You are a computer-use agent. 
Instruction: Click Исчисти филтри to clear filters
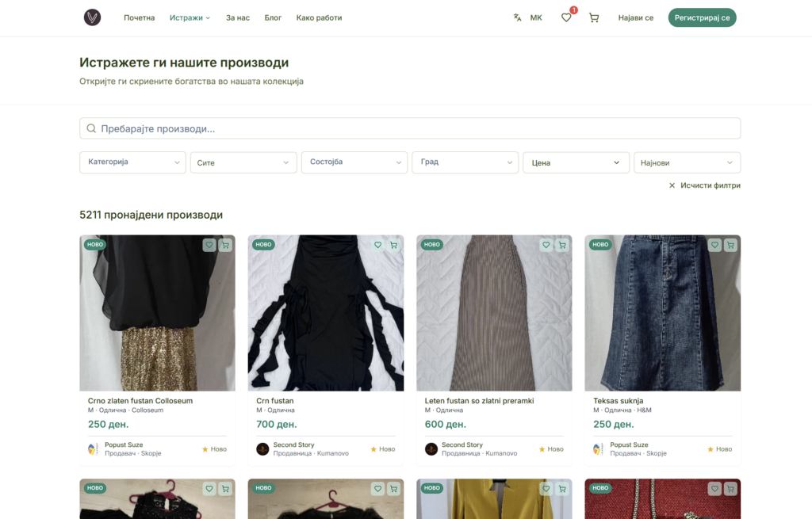coord(704,185)
